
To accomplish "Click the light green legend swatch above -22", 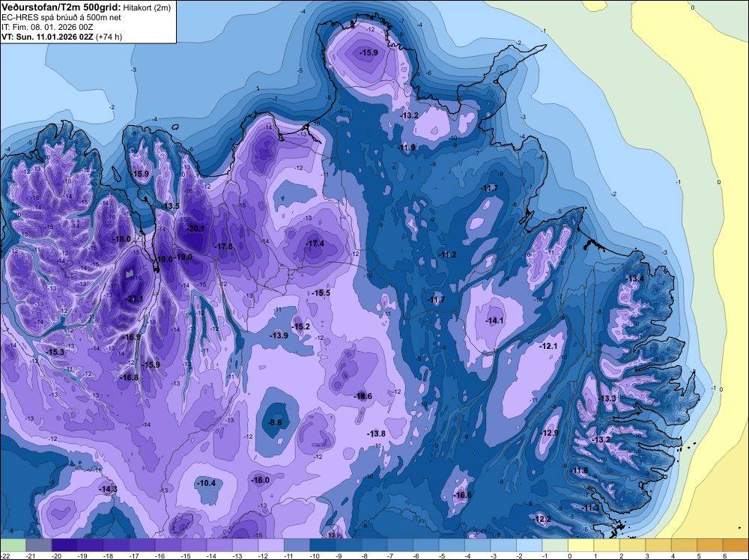I will [x=13, y=545].
